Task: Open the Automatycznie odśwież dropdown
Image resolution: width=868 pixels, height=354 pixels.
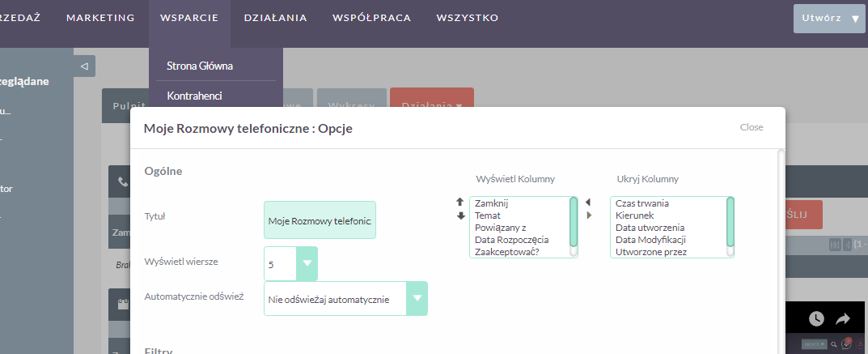Action: click(345, 299)
